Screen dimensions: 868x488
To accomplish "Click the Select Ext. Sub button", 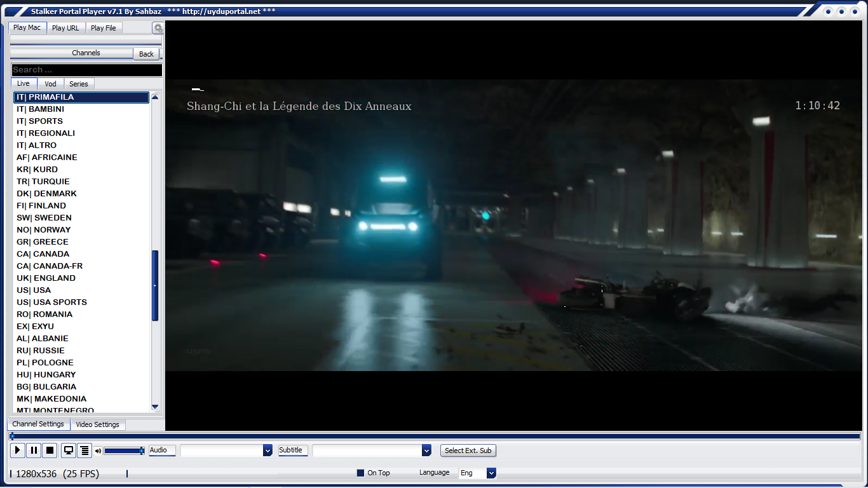I will [468, 451].
